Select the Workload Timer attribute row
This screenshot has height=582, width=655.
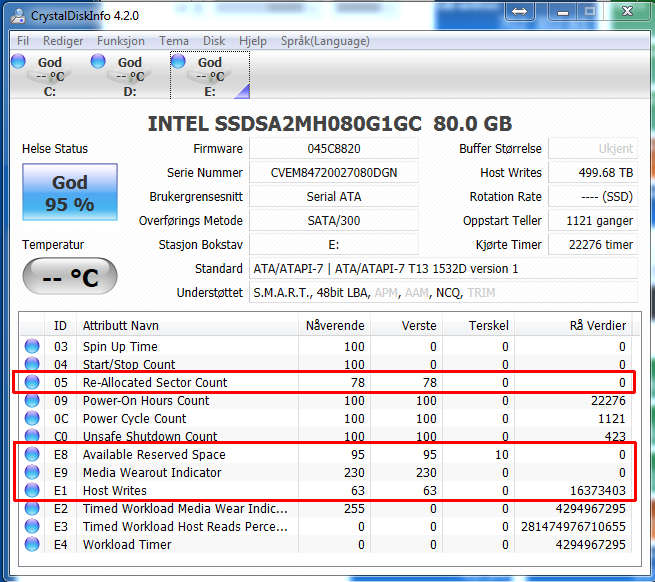click(326, 544)
